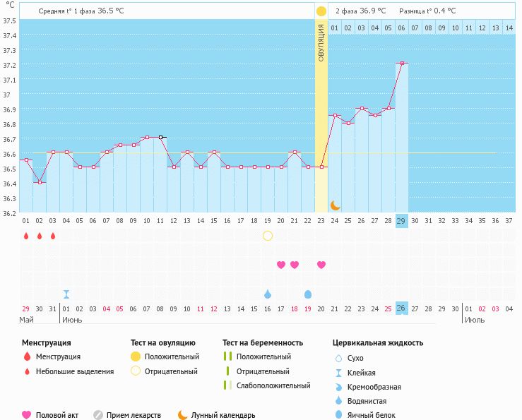
Task: Click the 37.2 temperature point on day 29
Action: (x=402, y=64)
